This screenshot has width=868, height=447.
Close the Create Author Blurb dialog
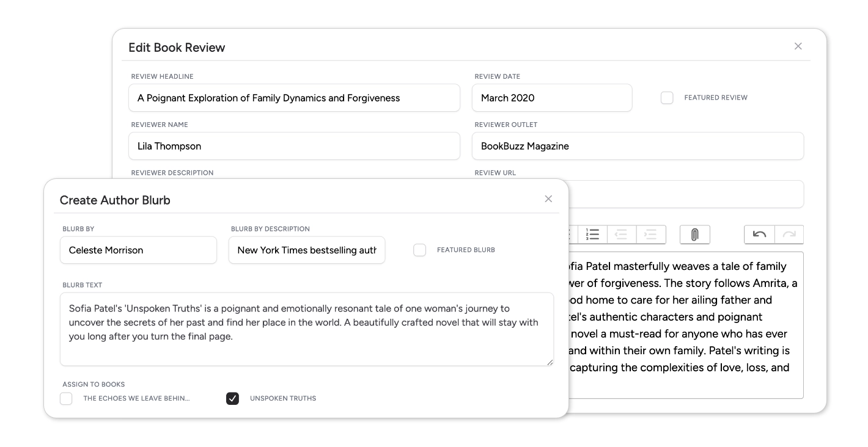(x=548, y=199)
